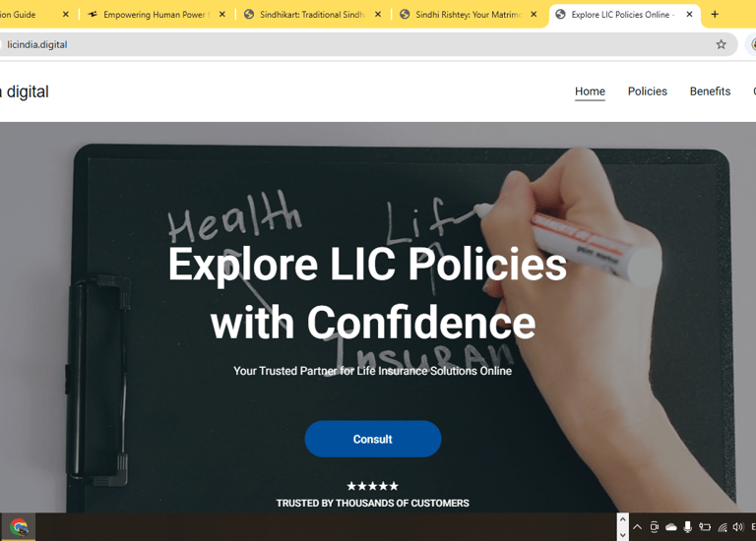The width and height of the screenshot is (756, 541).
Task: Close the Sindhi Rishtey tab
Action: coord(534,15)
